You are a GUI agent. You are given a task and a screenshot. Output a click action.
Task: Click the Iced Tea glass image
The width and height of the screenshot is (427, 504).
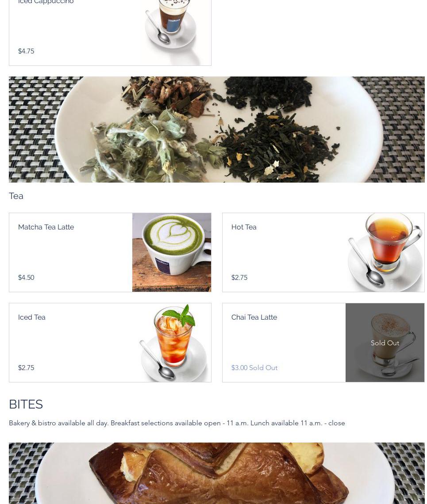point(172,343)
